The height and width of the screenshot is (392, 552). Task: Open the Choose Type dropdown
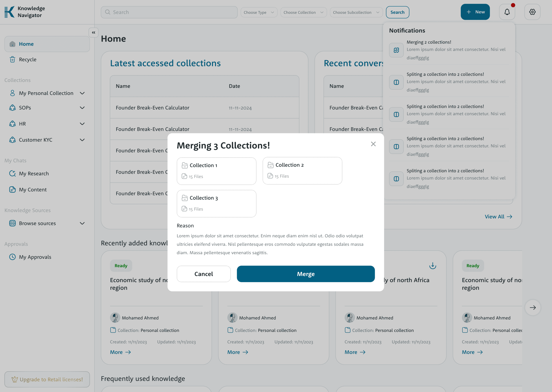259,12
